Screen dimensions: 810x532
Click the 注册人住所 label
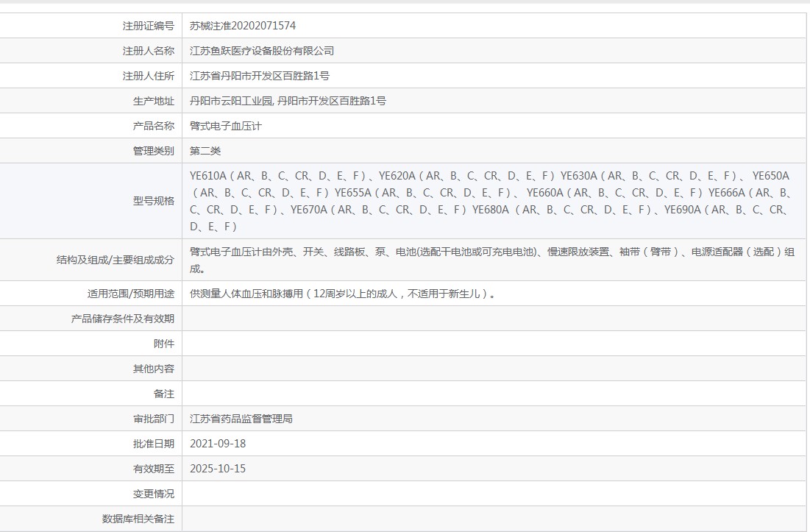(x=149, y=76)
